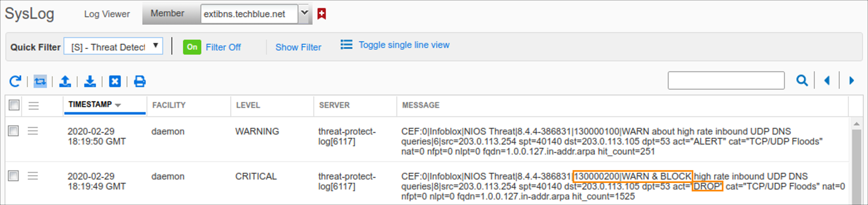
Task: Check the header select-all checkbox
Action: (14, 105)
